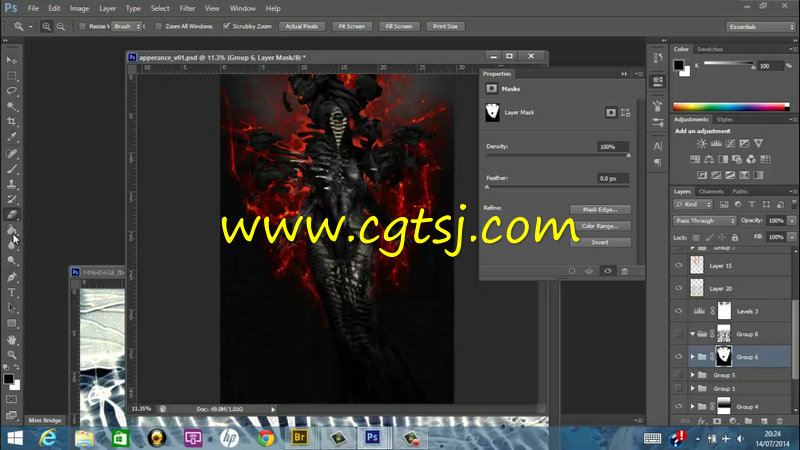Switch to Styles tab
This screenshot has height=450, width=800.
(x=724, y=119)
